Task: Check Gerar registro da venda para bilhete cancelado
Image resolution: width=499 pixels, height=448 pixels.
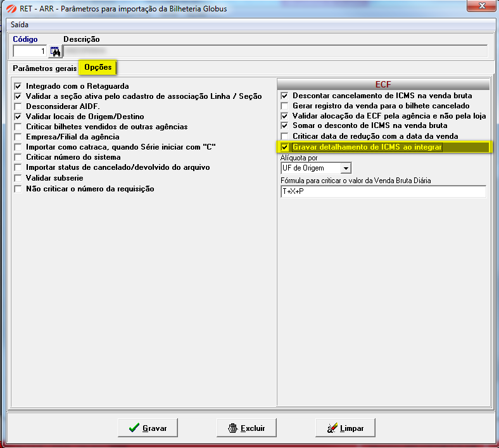Action: pyautogui.click(x=284, y=106)
